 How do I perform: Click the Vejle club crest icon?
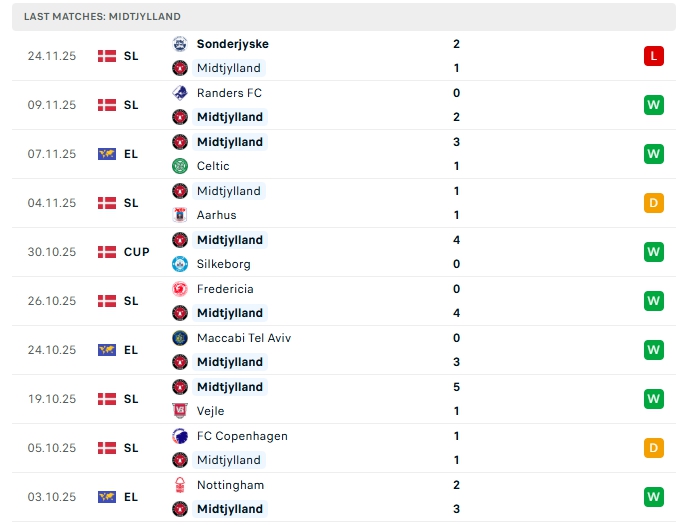tap(180, 411)
